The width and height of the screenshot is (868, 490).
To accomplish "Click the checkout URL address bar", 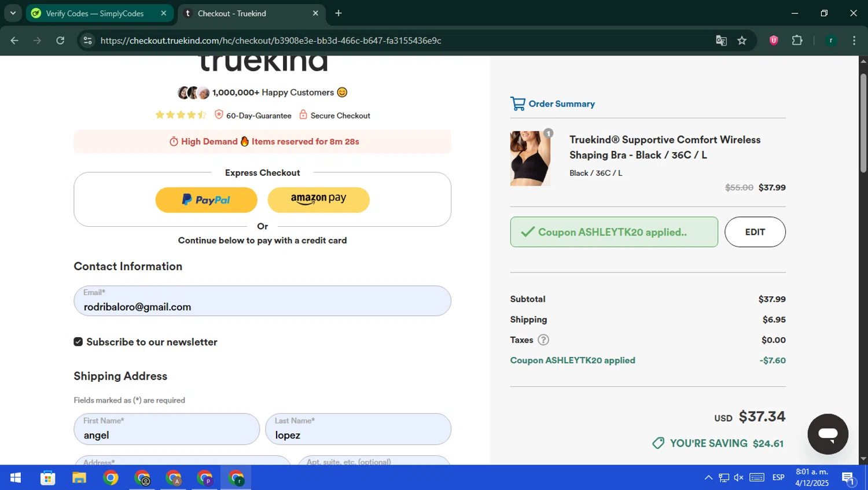I will click(271, 40).
